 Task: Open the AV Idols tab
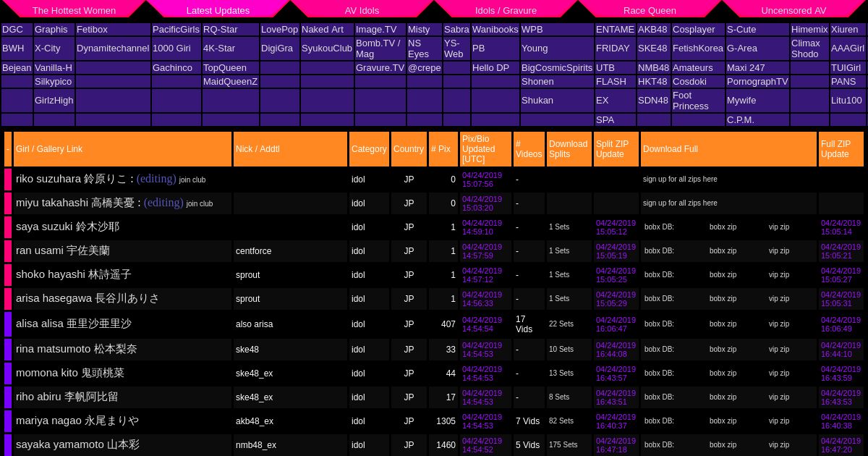(x=362, y=10)
